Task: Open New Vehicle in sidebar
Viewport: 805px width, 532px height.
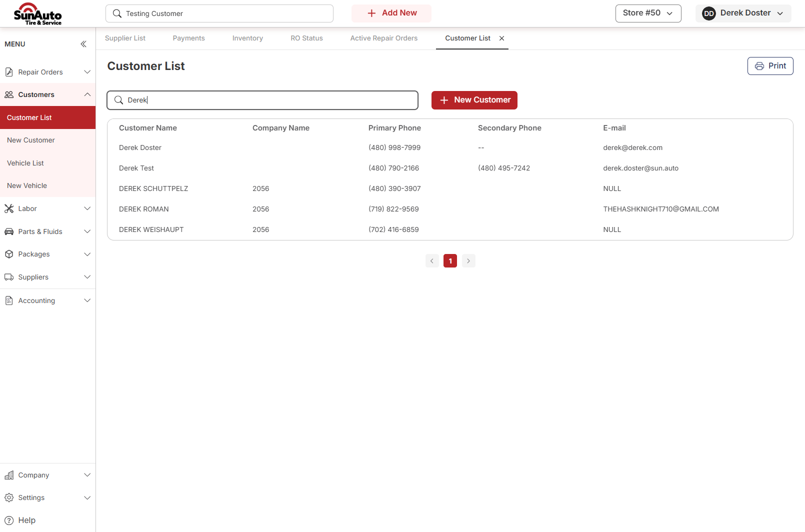Action: (x=47, y=185)
